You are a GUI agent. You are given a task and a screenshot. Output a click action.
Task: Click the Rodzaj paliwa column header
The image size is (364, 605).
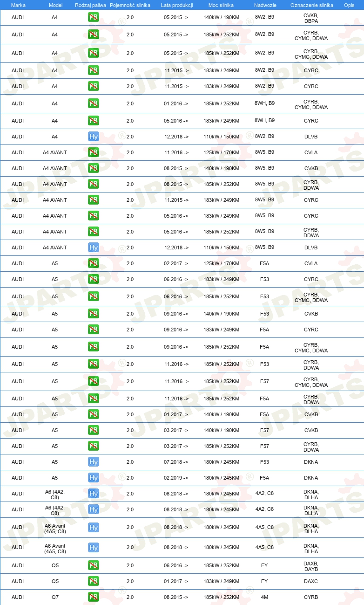tap(90, 5)
